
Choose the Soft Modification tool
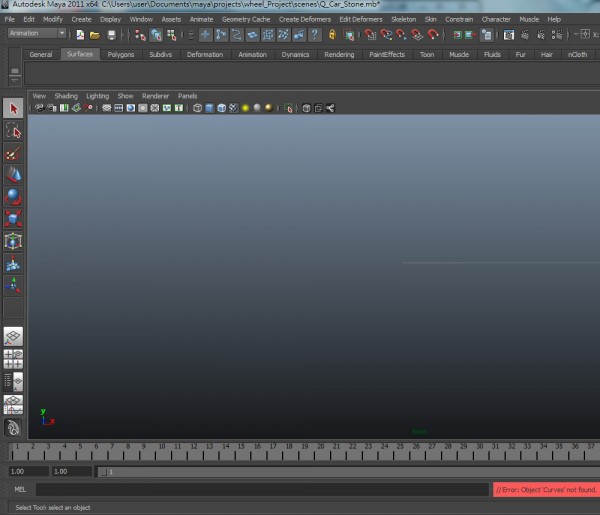point(13,263)
